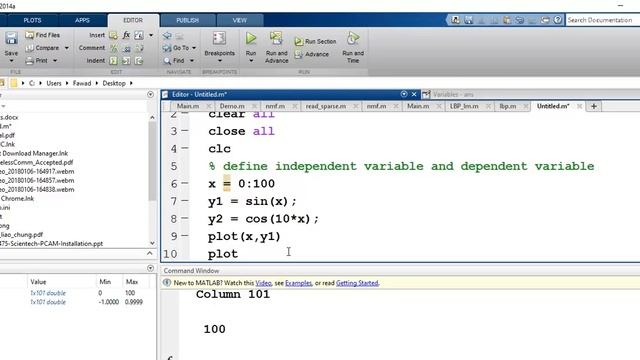This screenshot has height=360, width=640.
Task: Click the file list vertical scrollbar thumb
Action: pyautogui.click(x=152, y=161)
